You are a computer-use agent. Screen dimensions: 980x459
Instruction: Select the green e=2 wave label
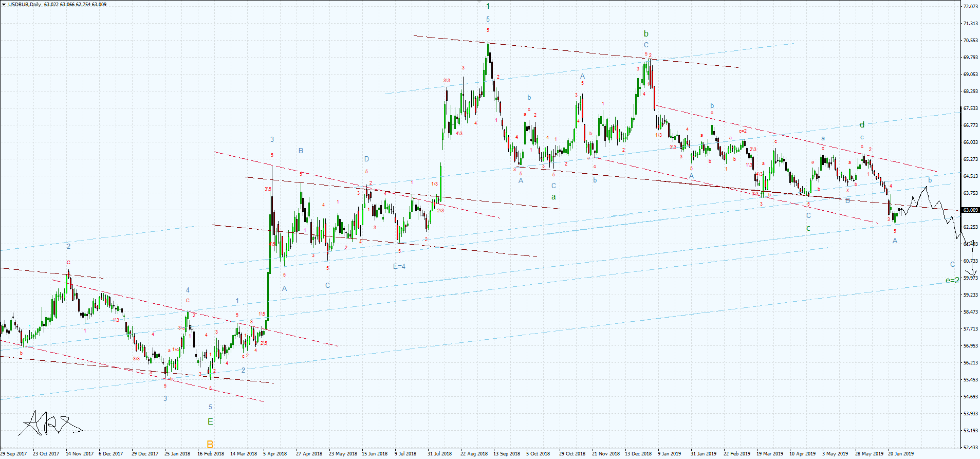click(x=952, y=281)
